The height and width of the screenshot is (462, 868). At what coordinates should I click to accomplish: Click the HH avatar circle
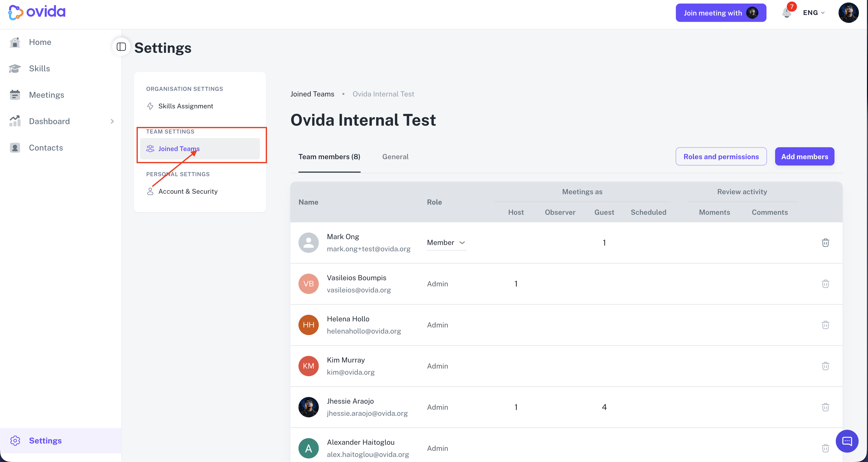coord(309,325)
